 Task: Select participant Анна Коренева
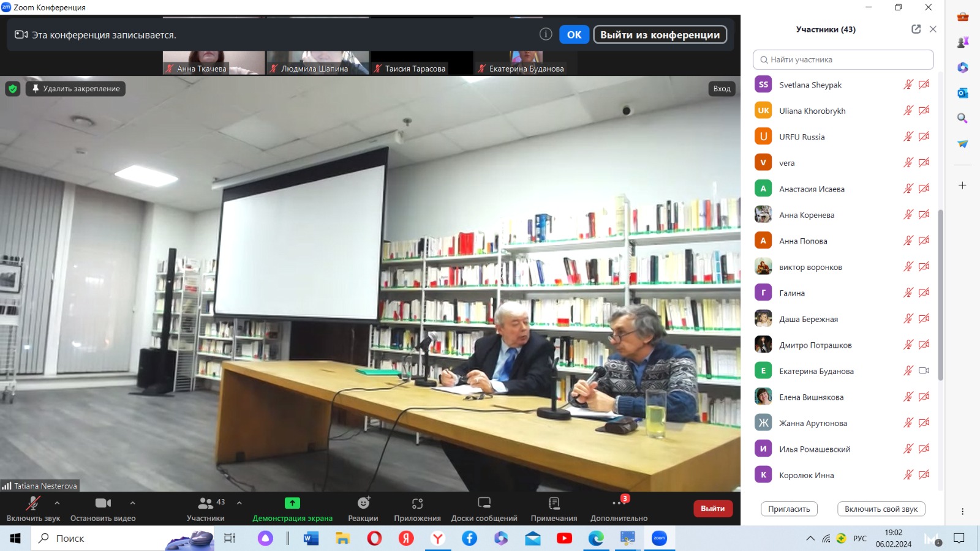(x=843, y=215)
